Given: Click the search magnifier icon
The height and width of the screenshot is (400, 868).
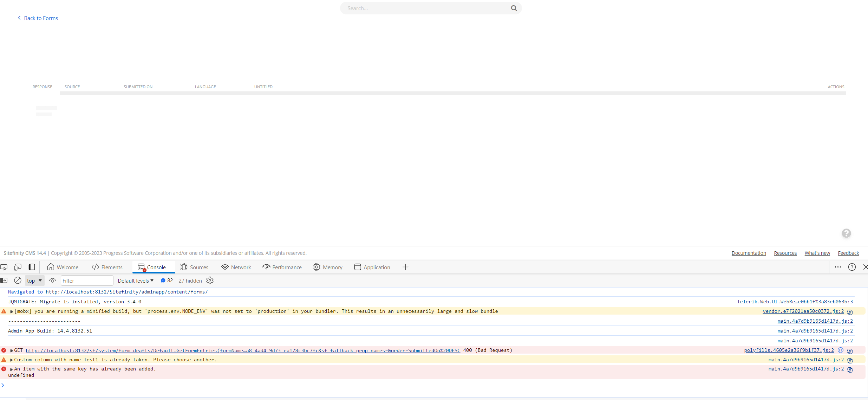Looking at the screenshot, I should click(514, 8).
